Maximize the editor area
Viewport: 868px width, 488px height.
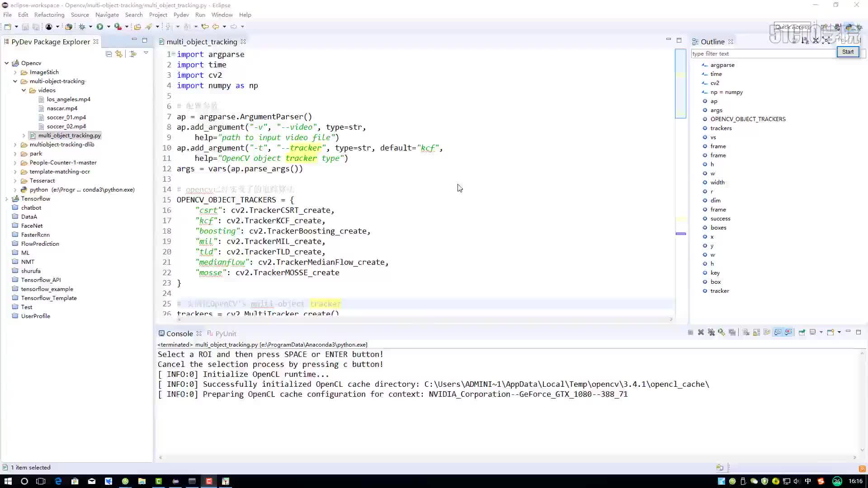coord(679,40)
